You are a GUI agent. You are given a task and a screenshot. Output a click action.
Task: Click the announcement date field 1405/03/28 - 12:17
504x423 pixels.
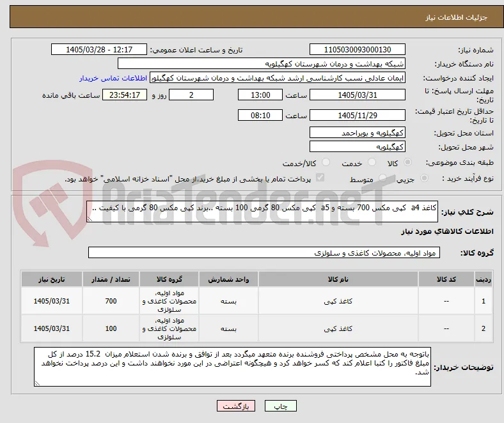click(99, 49)
